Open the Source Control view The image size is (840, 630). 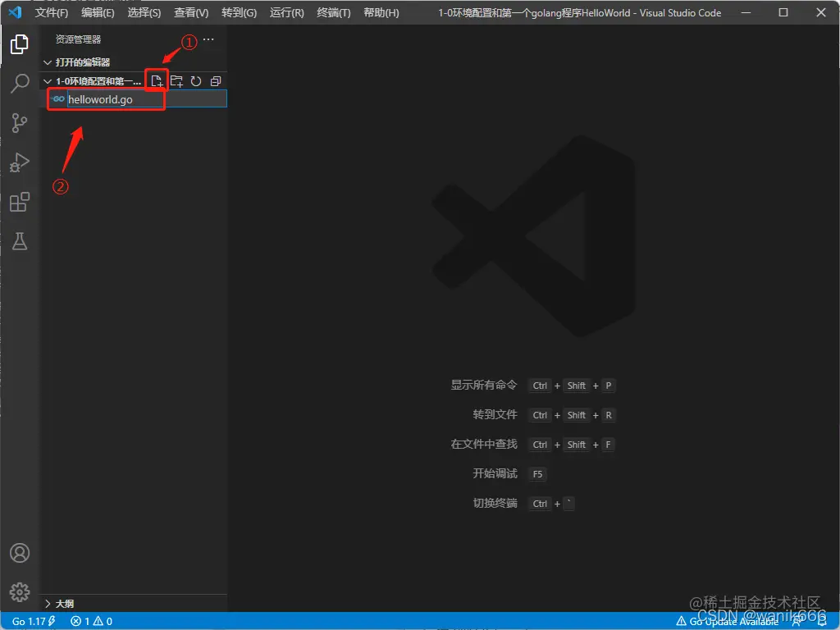click(x=20, y=123)
